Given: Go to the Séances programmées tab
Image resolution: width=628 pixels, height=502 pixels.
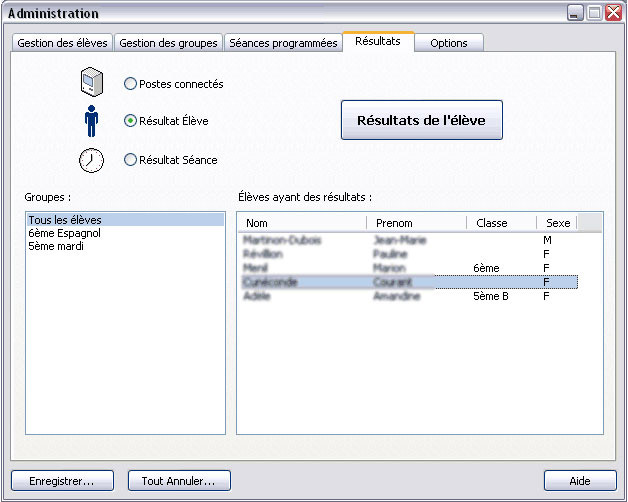Looking at the screenshot, I should point(283,43).
